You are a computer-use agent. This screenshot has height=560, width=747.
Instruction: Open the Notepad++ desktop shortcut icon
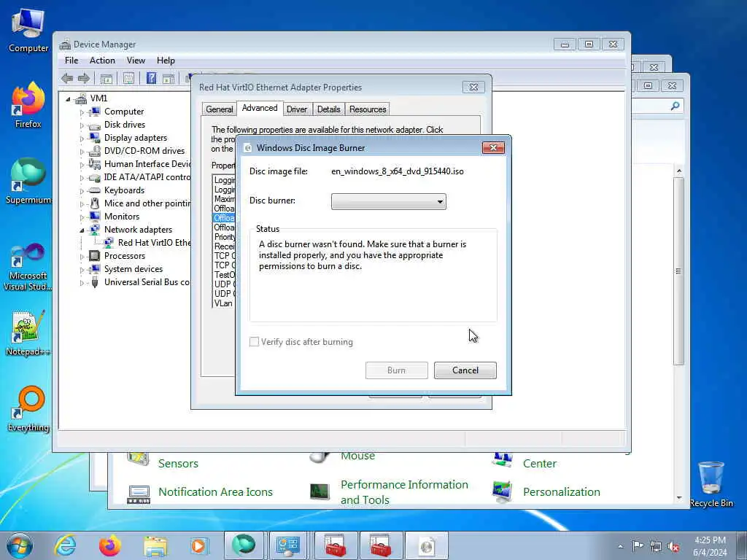click(28, 327)
